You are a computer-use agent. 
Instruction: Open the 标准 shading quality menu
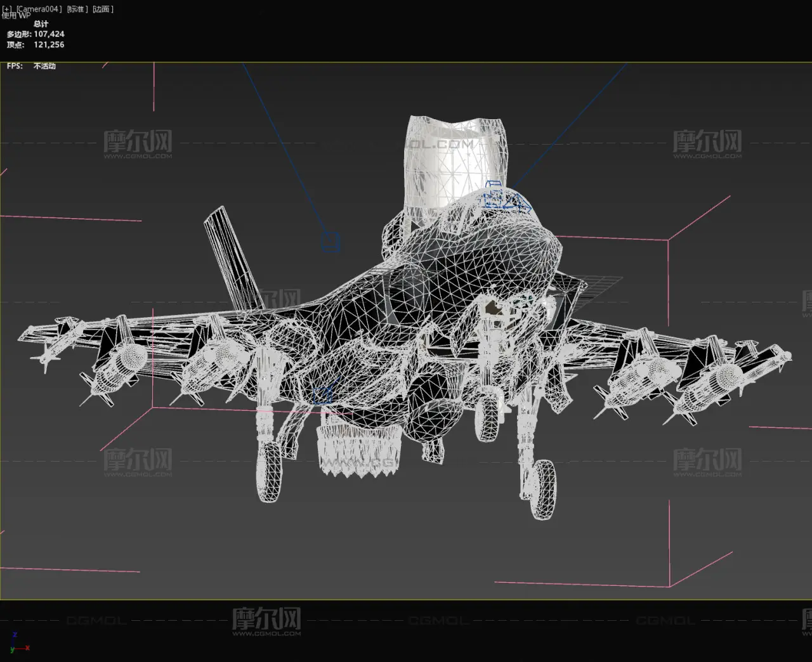pos(77,9)
